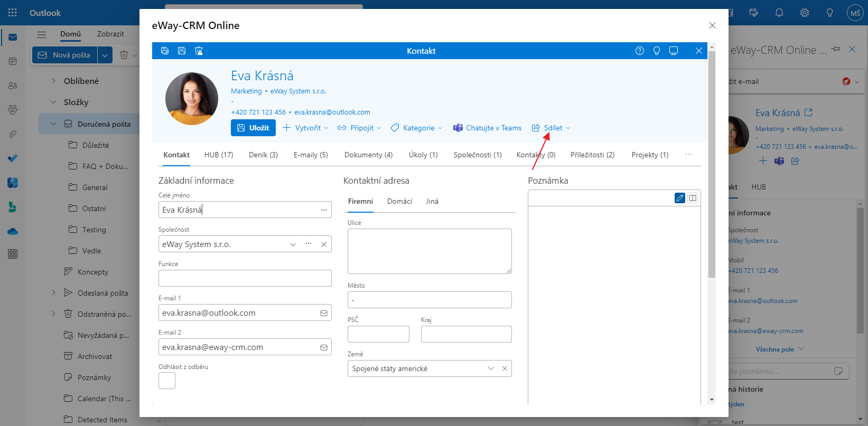Screen dimensions: 868x426
Task: Open the Kategorie dropdown
Action: 416,128
